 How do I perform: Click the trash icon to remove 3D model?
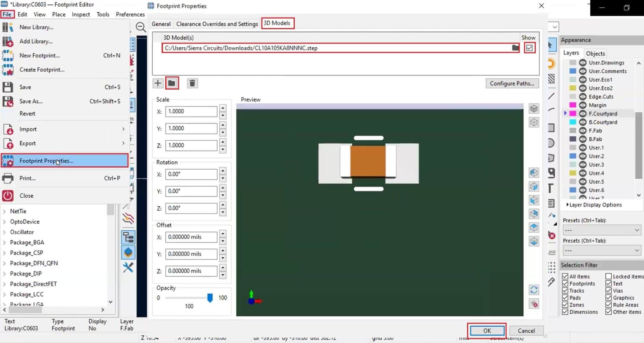[192, 83]
